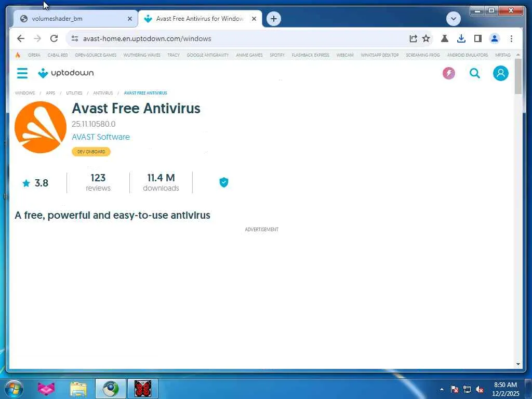Click the Avast orange app icon

[x=41, y=127]
